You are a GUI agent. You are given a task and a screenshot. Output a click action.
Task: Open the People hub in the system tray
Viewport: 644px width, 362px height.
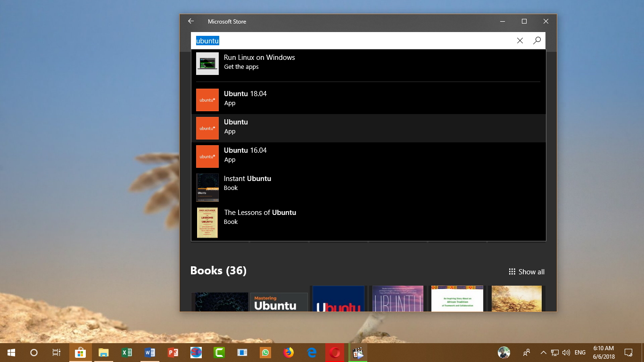click(526, 352)
